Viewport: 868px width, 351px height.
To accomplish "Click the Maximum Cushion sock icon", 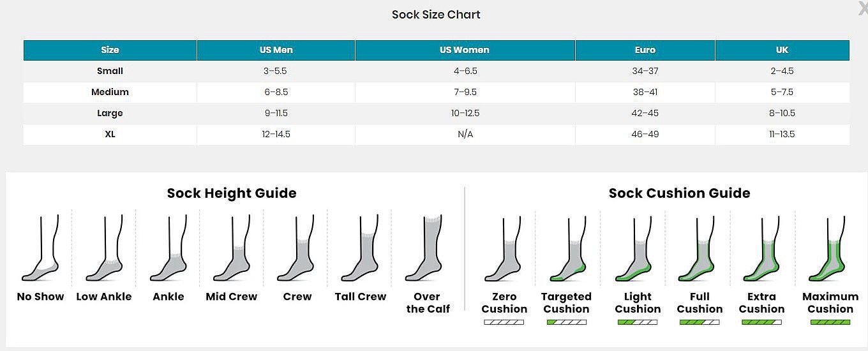I will tap(827, 249).
